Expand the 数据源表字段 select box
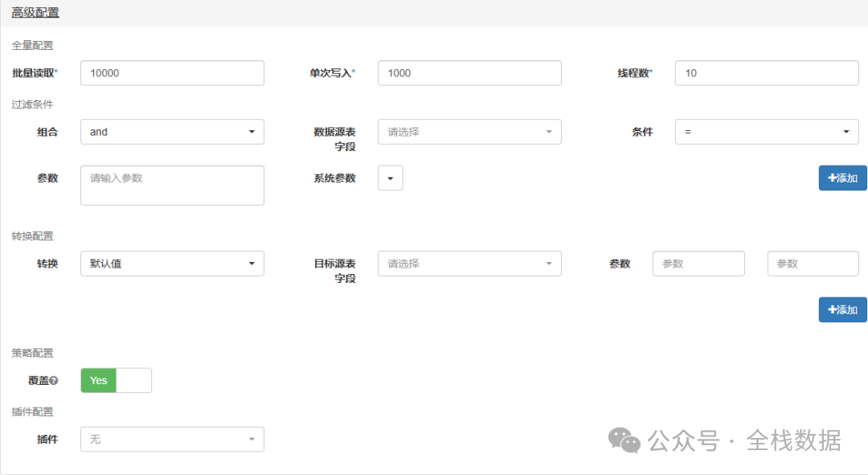 [x=469, y=132]
